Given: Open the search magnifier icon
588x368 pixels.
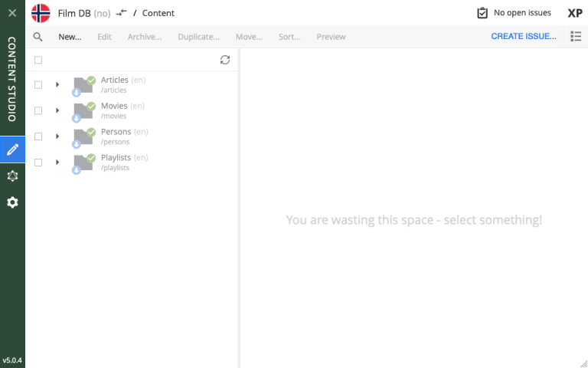Looking at the screenshot, I should coord(38,37).
